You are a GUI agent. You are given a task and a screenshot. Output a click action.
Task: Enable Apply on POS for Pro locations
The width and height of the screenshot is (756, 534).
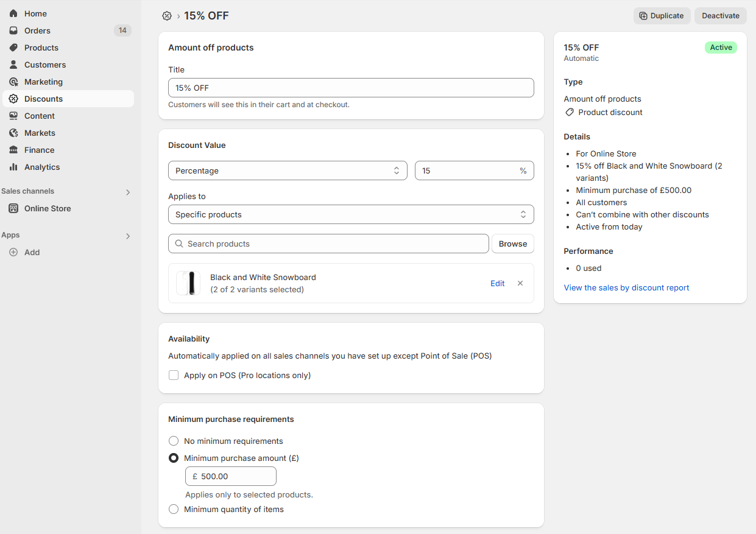(x=174, y=375)
